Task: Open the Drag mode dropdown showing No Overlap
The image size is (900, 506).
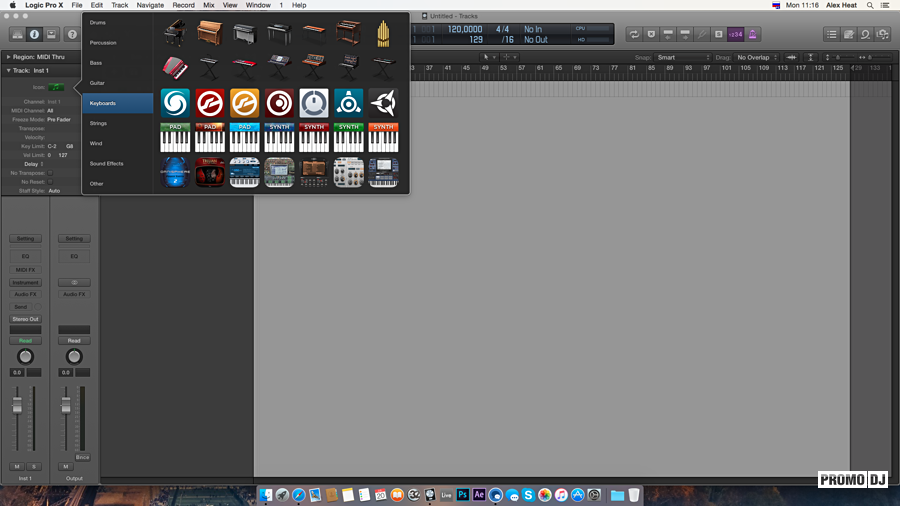Action: pyautogui.click(x=758, y=57)
